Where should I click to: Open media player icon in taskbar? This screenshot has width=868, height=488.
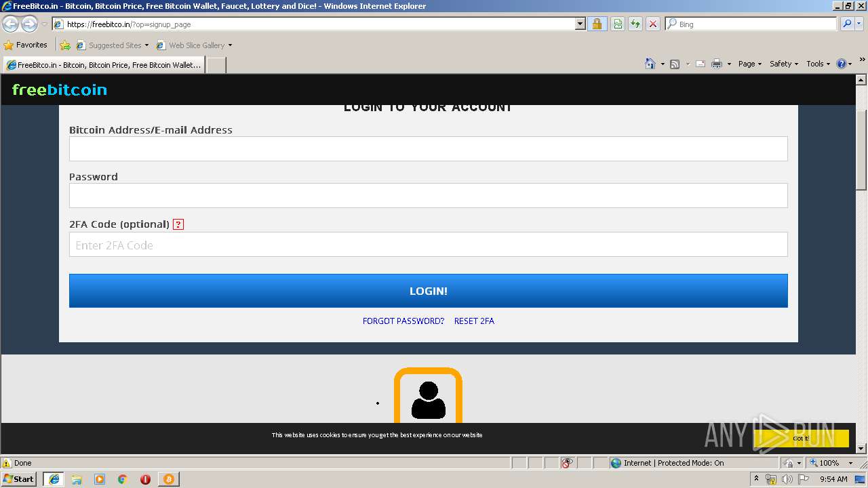(100, 479)
